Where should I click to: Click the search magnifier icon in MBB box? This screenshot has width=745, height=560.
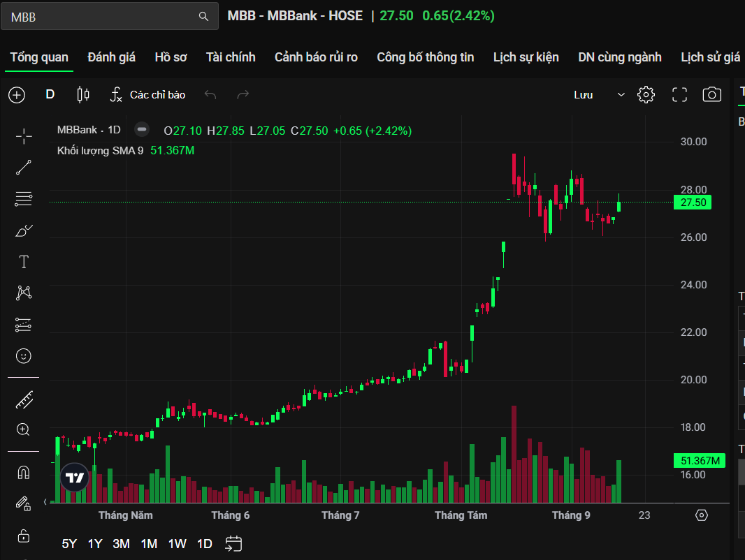(x=203, y=17)
